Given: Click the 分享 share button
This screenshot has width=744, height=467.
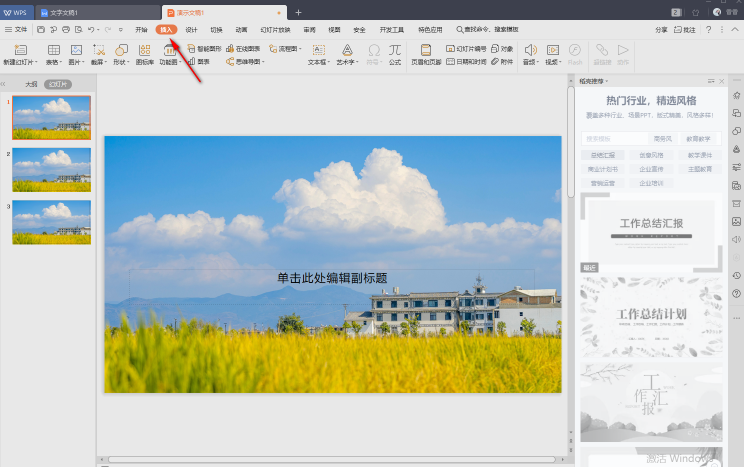Looking at the screenshot, I should (x=661, y=30).
